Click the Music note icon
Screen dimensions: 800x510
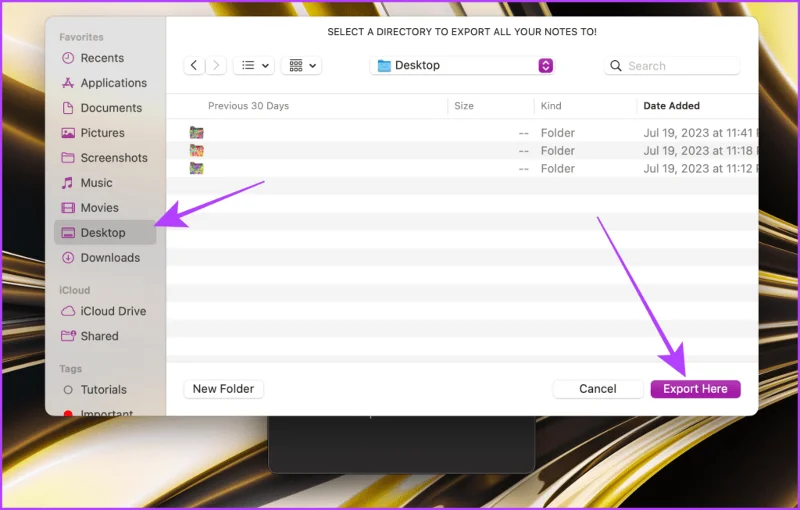67,183
